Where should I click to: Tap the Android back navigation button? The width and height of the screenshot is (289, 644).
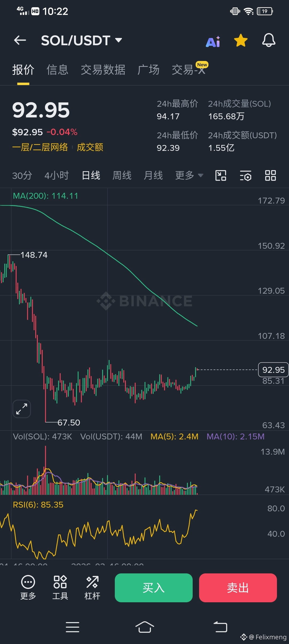pos(220,627)
